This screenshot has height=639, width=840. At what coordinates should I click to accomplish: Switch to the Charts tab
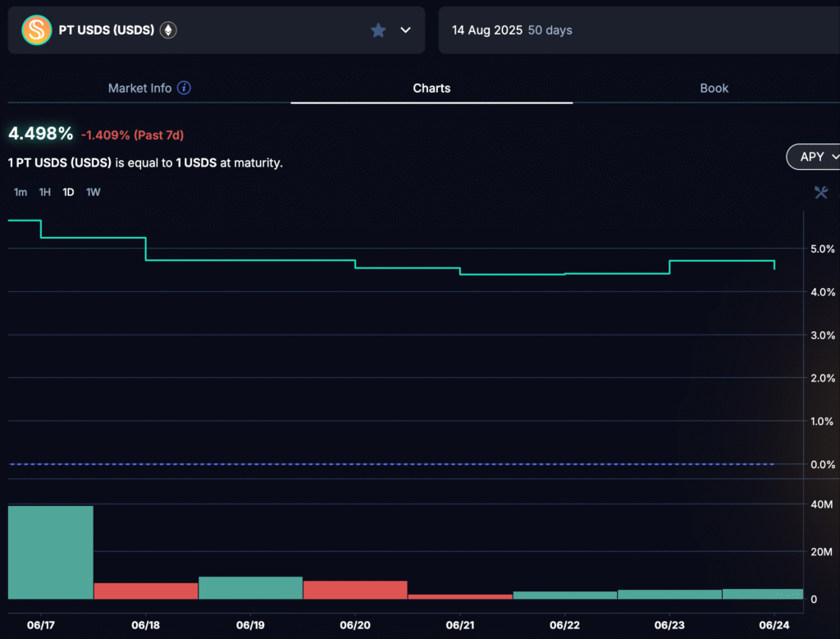pyautogui.click(x=431, y=89)
